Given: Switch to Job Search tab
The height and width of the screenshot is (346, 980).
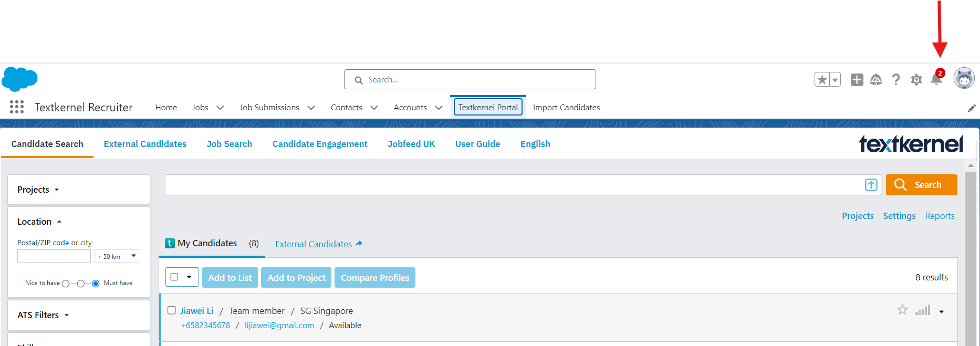Looking at the screenshot, I should pos(229,144).
